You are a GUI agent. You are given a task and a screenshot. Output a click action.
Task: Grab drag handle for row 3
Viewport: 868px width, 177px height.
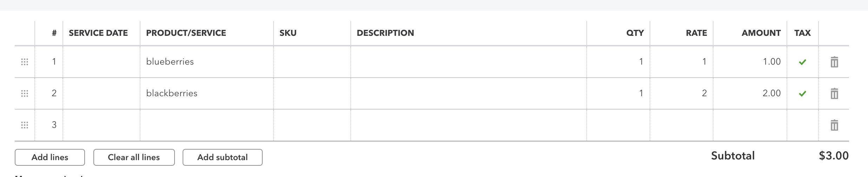25,125
